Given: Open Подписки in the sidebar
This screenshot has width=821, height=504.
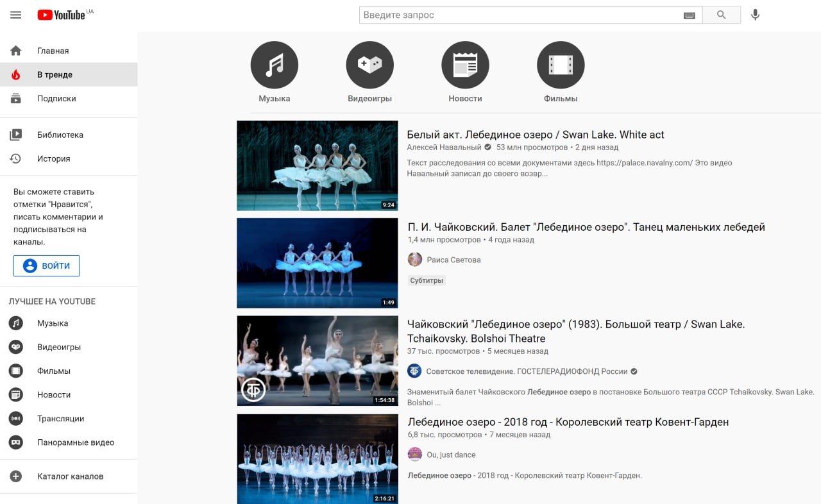Looking at the screenshot, I should [x=69, y=98].
